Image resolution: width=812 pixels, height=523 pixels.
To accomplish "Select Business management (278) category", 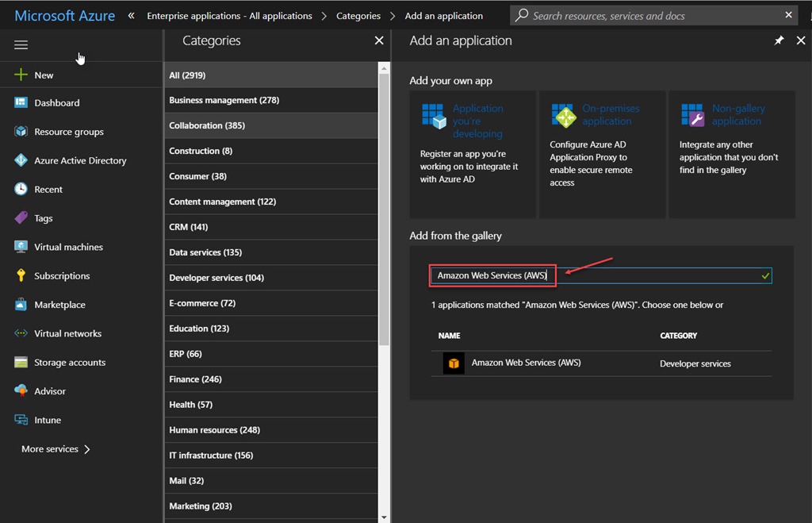I will [x=271, y=100].
